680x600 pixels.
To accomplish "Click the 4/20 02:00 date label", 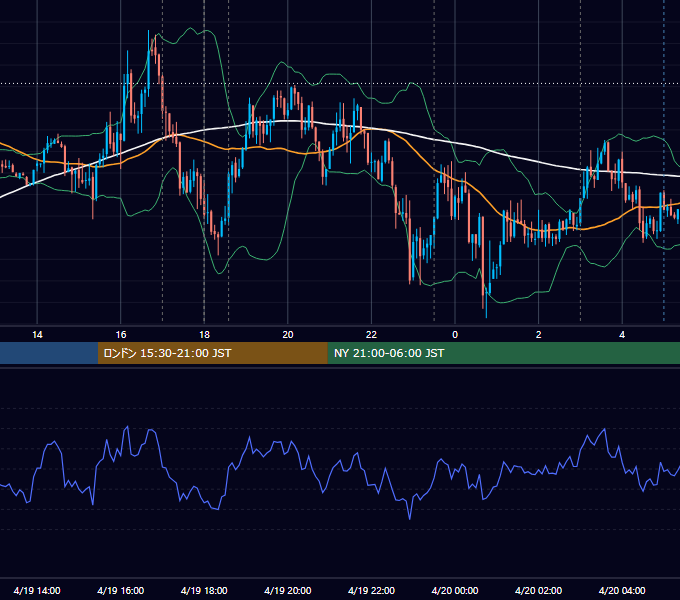I will (x=539, y=590).
